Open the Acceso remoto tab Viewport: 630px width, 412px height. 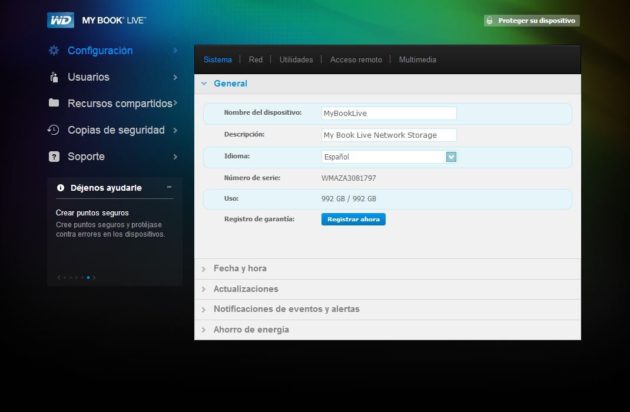coord(357,60)
